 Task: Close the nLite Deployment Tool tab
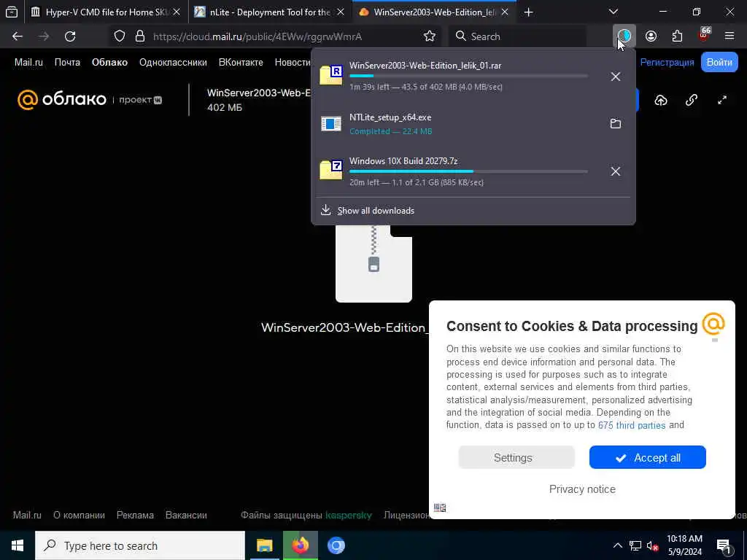coord(341,12)
